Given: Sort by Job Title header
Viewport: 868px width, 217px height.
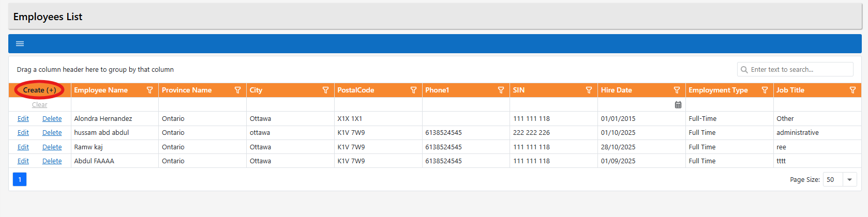Looking at the screenshot, I should tap(790, 90).
